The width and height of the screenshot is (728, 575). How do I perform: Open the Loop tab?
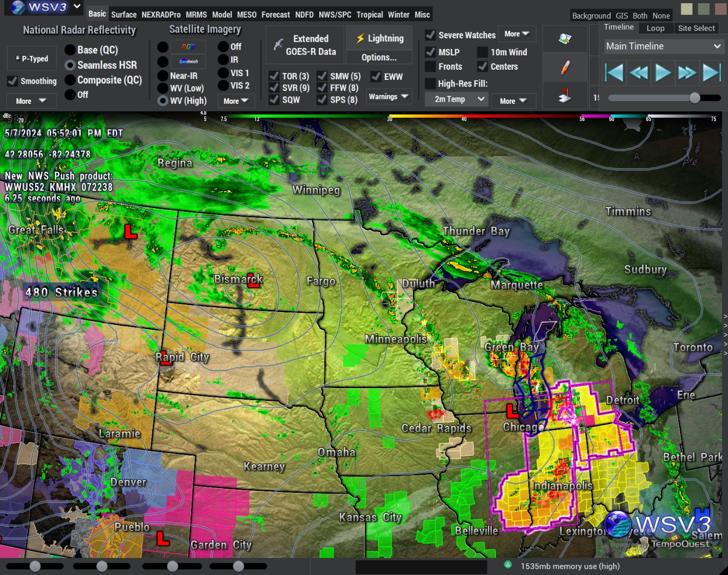coord(655,28)
